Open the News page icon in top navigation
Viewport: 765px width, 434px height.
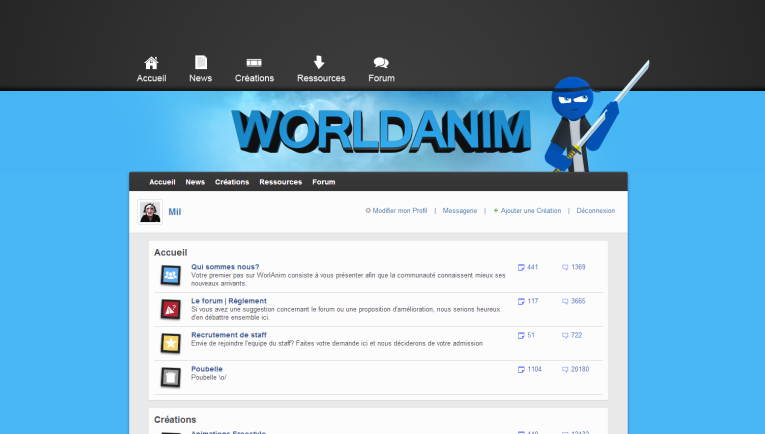(201, 62)
